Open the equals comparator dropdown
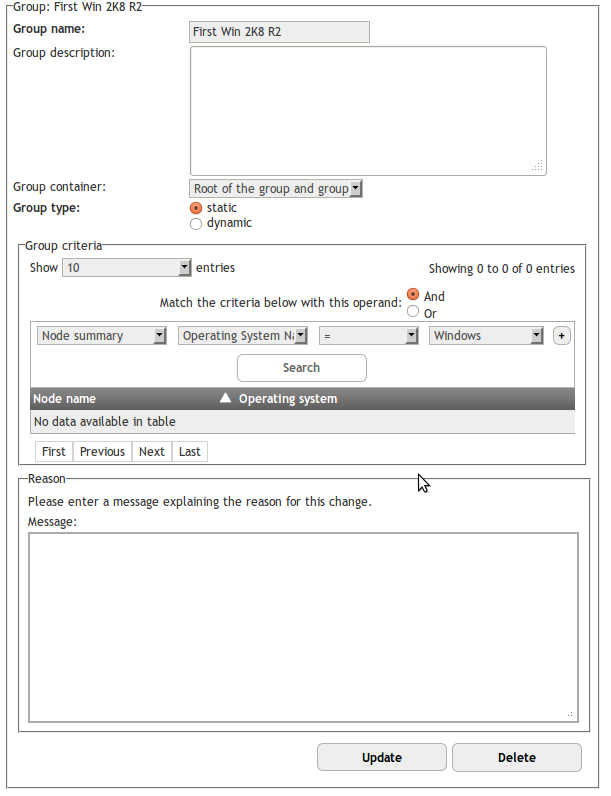 pyautogui.click(x=368, y=336)
